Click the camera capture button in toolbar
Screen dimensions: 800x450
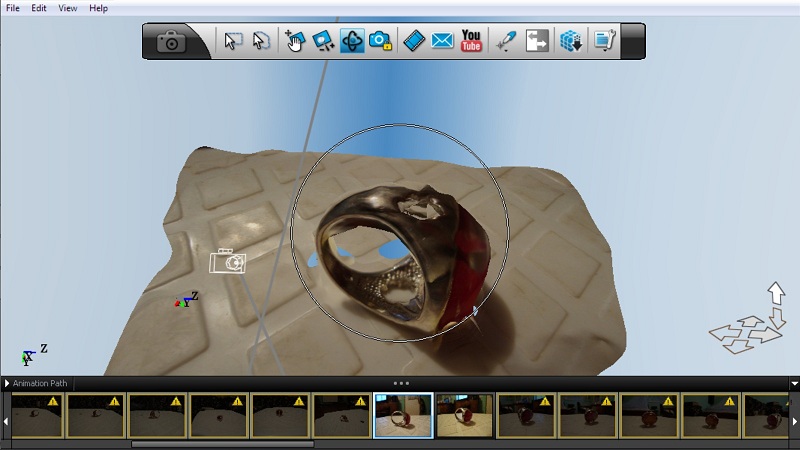click(171, 41)
